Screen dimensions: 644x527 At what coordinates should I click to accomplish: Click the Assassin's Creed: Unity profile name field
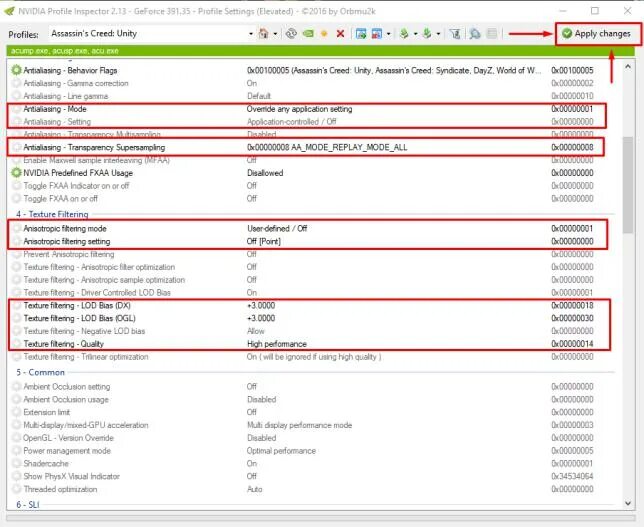click(x=148, y=34)
